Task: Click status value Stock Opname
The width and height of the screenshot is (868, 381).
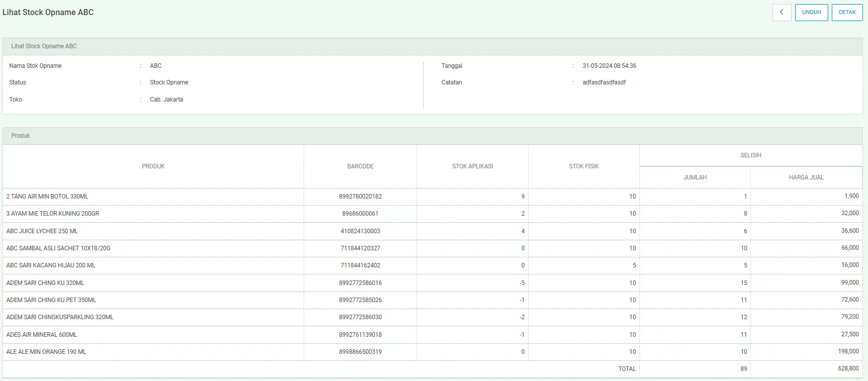Action: coord(169,82)
